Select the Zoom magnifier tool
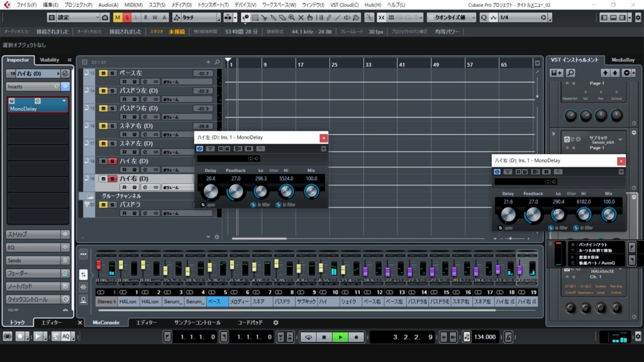This screenshot has height=362, width=644. pyautogui.click(x=292, y=18)
